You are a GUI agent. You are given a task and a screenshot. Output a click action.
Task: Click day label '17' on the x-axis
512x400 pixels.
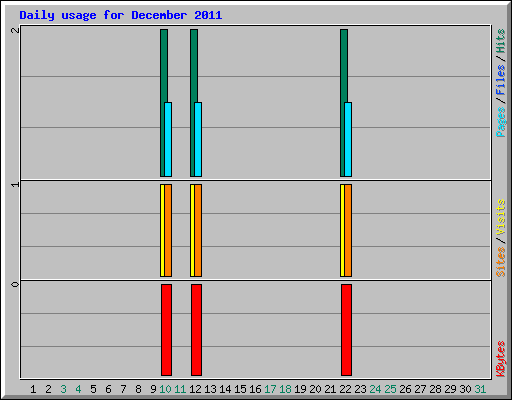(x=270, y=389)
